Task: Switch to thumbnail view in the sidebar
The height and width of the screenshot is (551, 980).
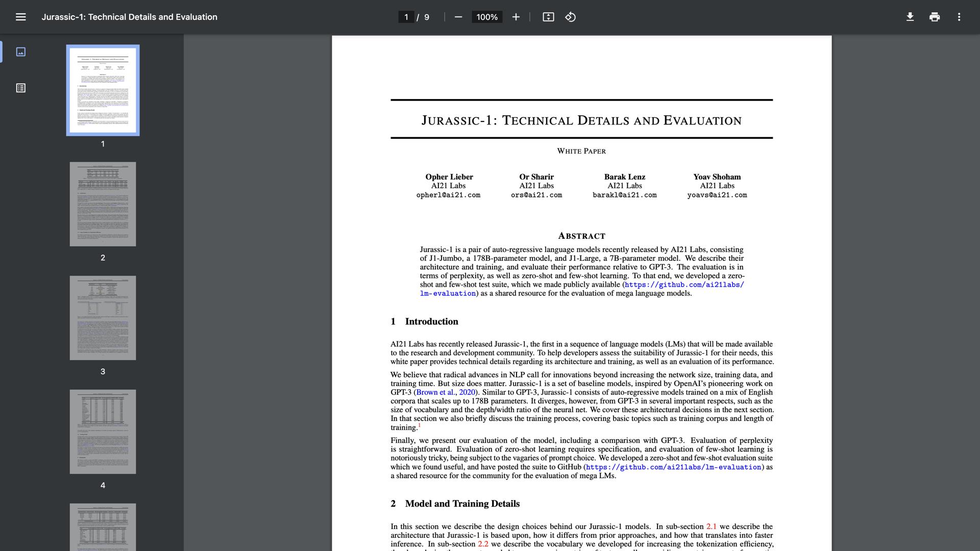Action: pos(20,52)
